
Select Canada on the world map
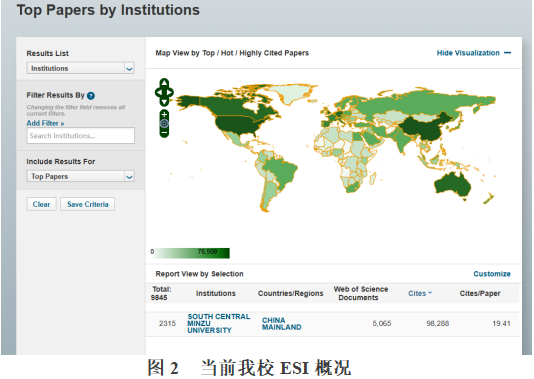pos(232,106)
